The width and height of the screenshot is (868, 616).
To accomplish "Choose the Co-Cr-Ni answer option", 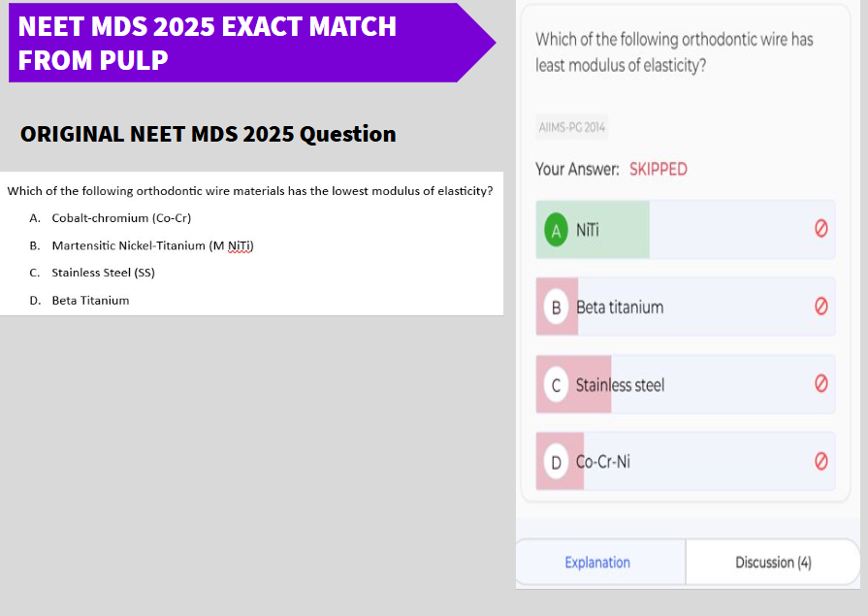I will pyautogui.click(x=686, y=461).
